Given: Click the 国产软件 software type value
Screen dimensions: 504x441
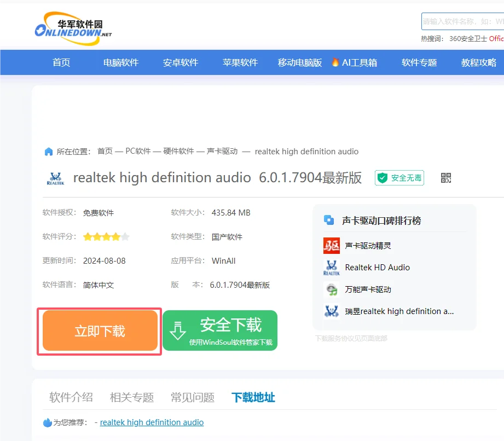Looking at the screenshot, I should (x=227, y=237).
